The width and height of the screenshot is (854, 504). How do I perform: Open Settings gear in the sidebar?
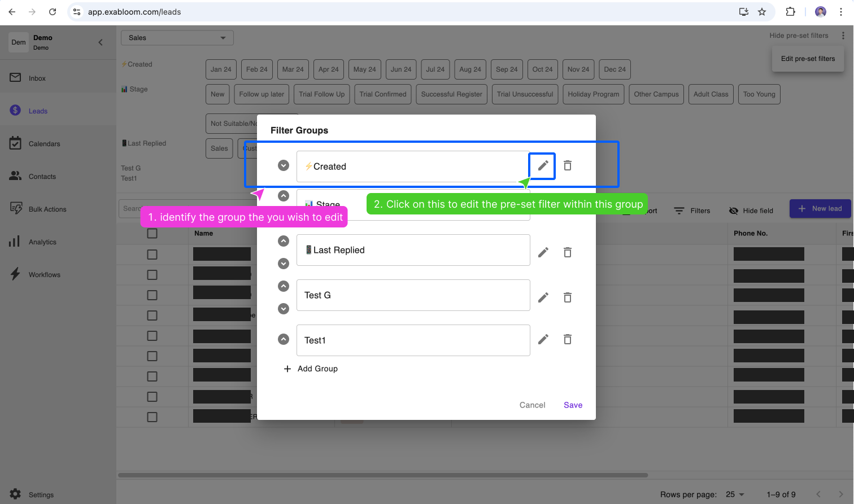pyautogui.click(x=15, y=494)
